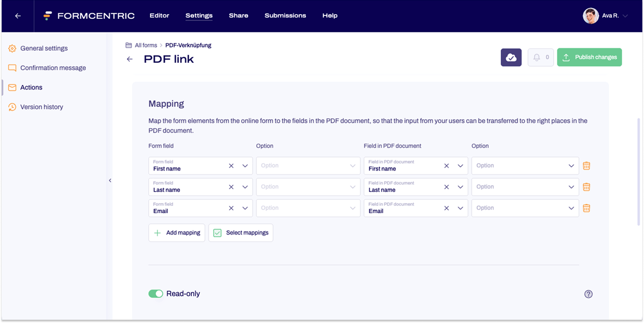Open PDF Option dropdown for First name row
644x323 pixels.
525,166
